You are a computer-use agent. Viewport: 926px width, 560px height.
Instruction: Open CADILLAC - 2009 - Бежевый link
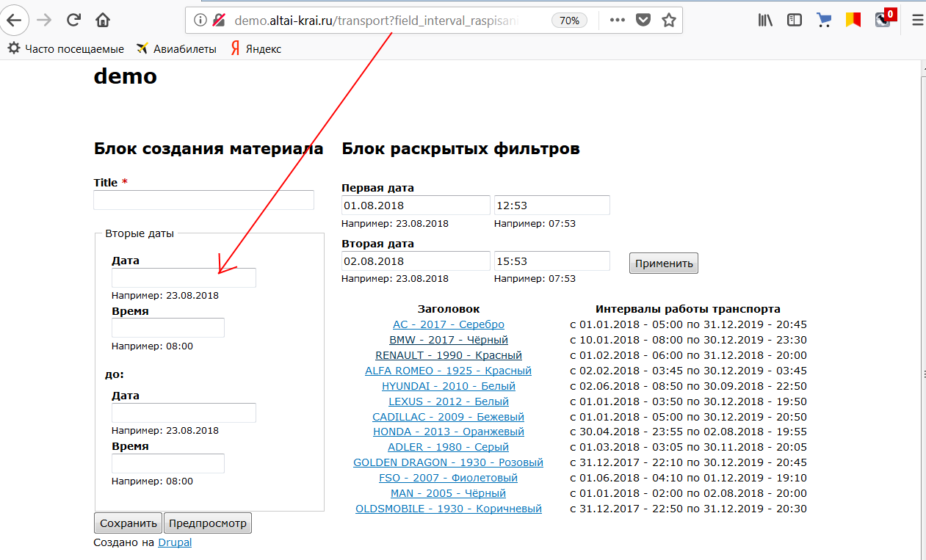(449, 417)
